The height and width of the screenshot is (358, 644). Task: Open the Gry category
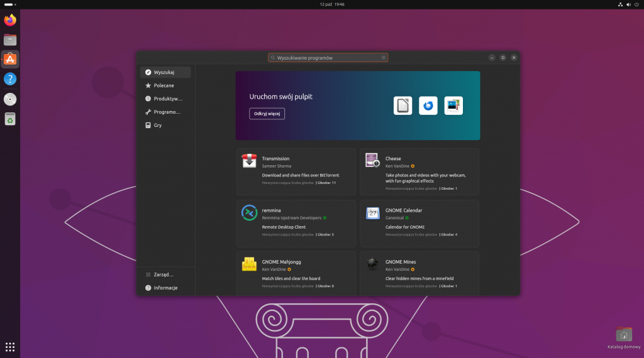coord(165,125)
